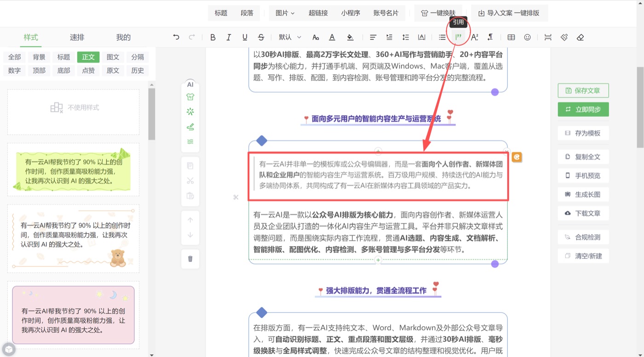
Task: Switch to the 我的 tab
Action: coord(123,37)
